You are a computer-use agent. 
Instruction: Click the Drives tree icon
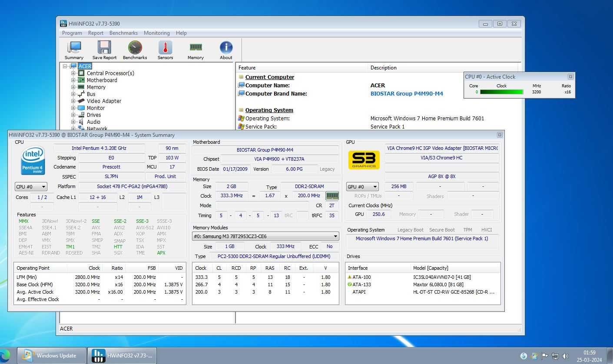click(x=81, y=115)
